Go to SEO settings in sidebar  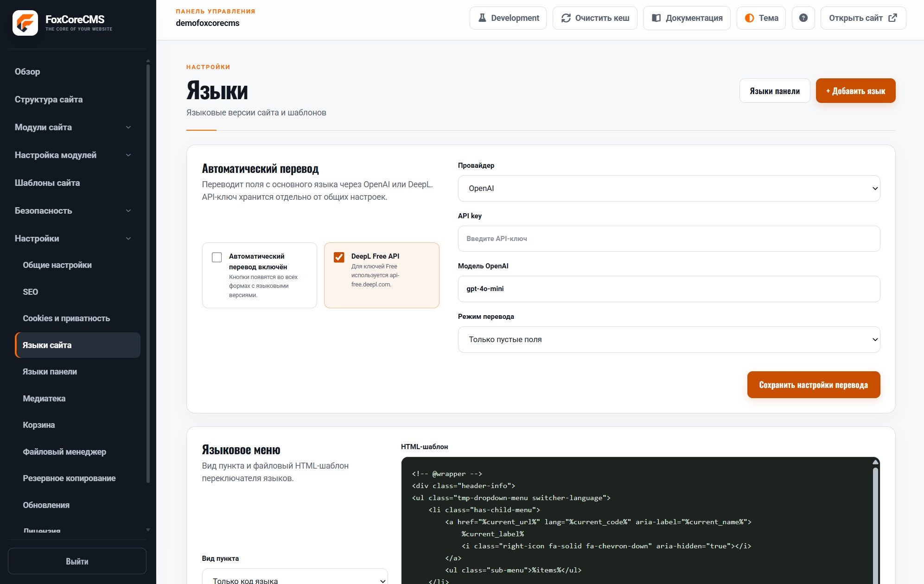(x=31, y=292)
